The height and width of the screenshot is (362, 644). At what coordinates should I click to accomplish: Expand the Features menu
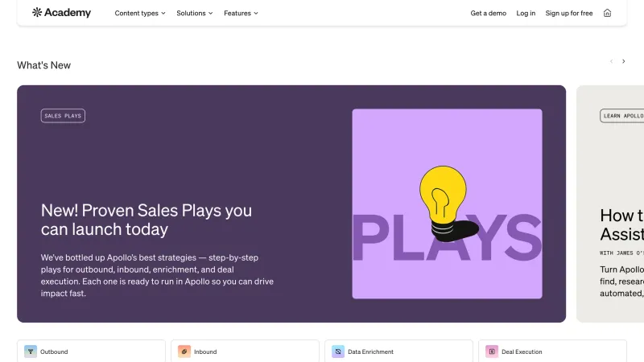(241, 13)
